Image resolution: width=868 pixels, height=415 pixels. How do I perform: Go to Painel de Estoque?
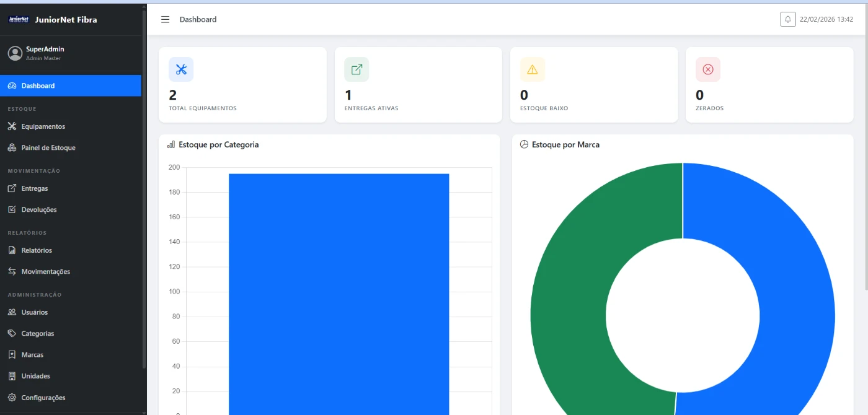(x=48, y=148)
